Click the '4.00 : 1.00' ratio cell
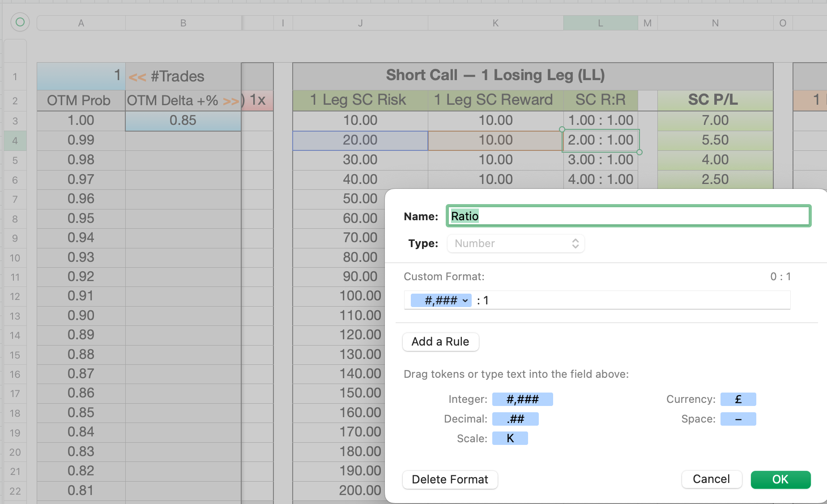Screen dimensions: 827x504 click(601, 180)
